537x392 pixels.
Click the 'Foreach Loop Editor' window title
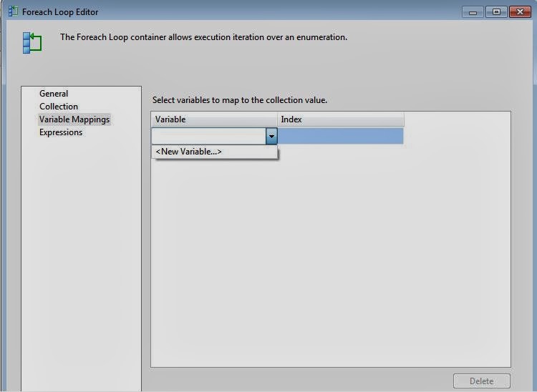coord(60,12)
